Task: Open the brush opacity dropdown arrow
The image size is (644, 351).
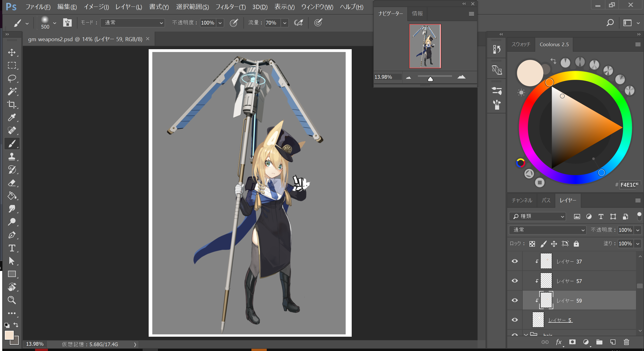Action: pos(220,23)
